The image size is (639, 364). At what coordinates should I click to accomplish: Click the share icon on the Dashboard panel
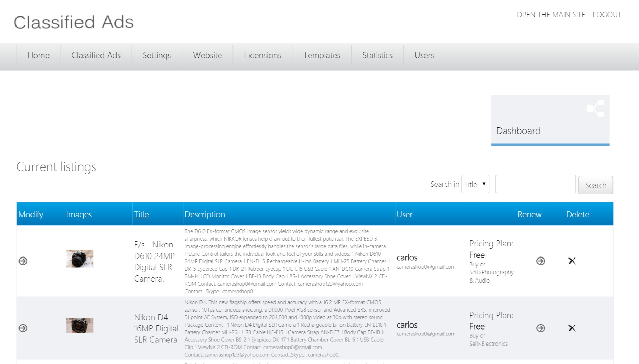596,109
